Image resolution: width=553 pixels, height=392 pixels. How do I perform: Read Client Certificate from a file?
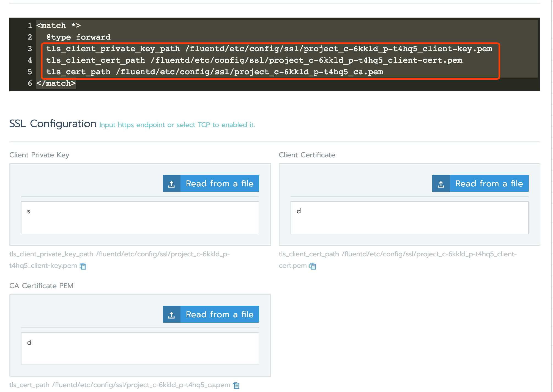point(480,183)
